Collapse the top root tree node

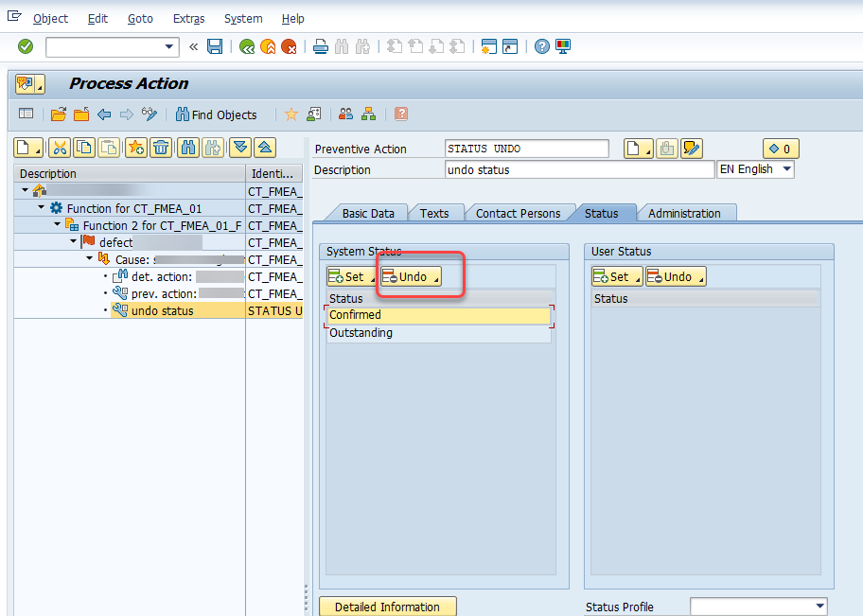[25, 191]
